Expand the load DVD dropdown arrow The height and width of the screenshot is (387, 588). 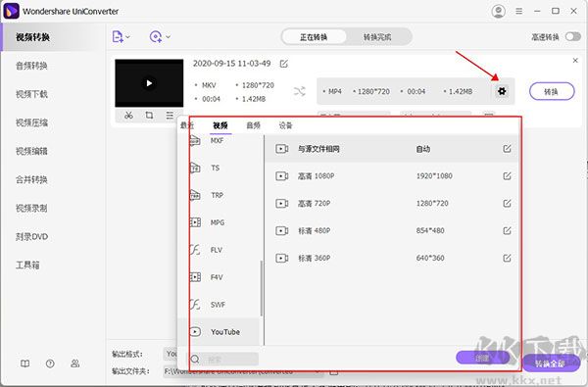[168, 37]
